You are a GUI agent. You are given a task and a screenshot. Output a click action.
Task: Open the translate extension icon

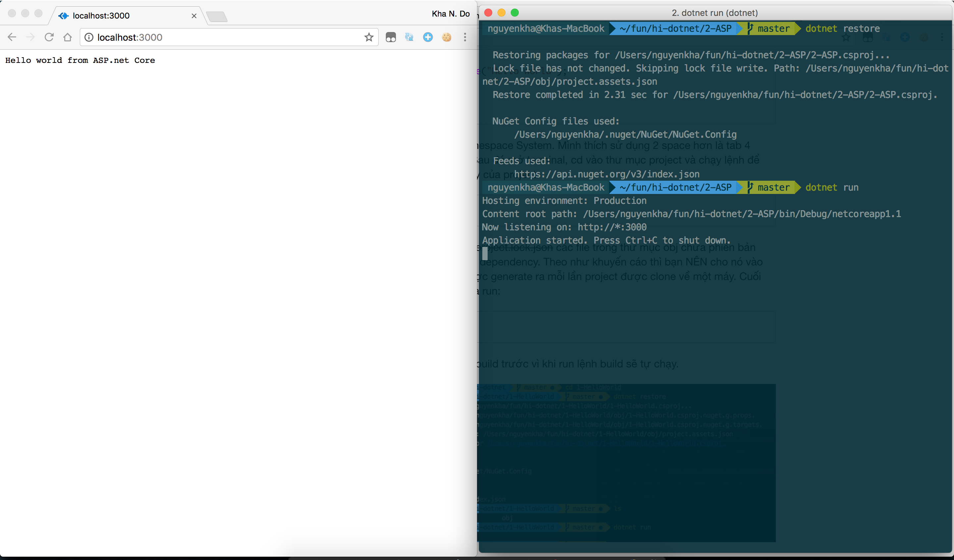[x=409, y=37]
